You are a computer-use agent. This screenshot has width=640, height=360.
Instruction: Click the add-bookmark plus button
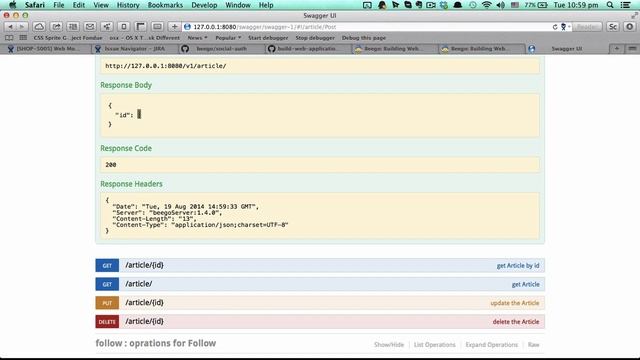174,27
